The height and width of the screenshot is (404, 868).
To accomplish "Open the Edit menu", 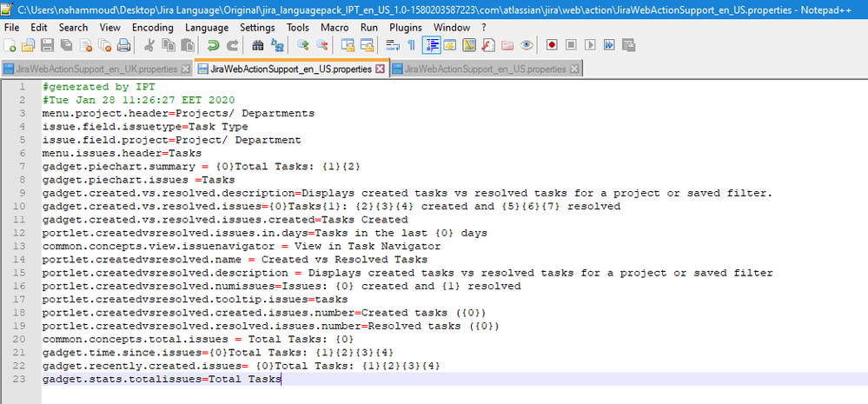I will [x=39, y=27].
